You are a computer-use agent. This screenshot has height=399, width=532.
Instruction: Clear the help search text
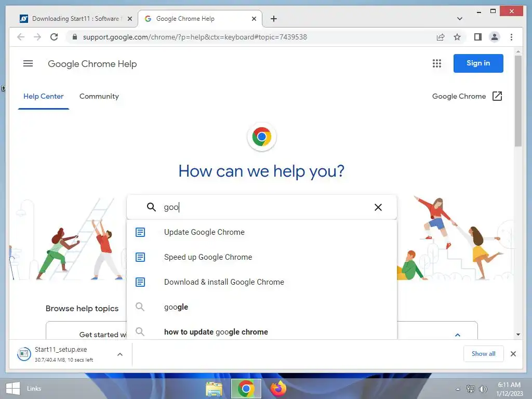(x=378, y=207)
